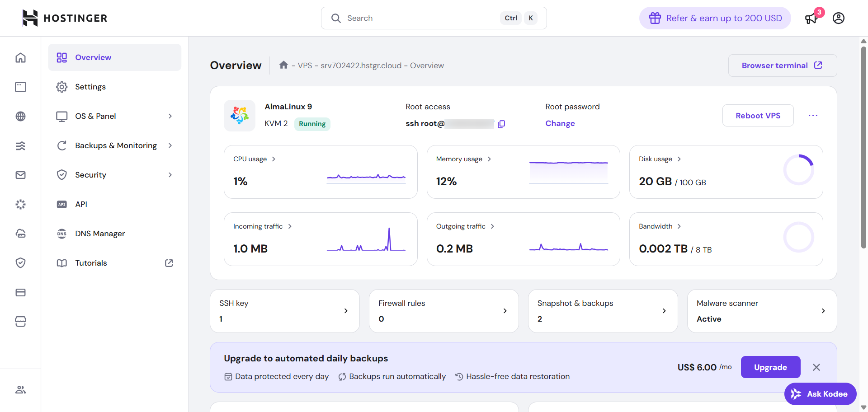This screenshot has height=412, width=868.
Task: Open the Malware scanner card
Action: pyautogui.click(x=762, y=311)
